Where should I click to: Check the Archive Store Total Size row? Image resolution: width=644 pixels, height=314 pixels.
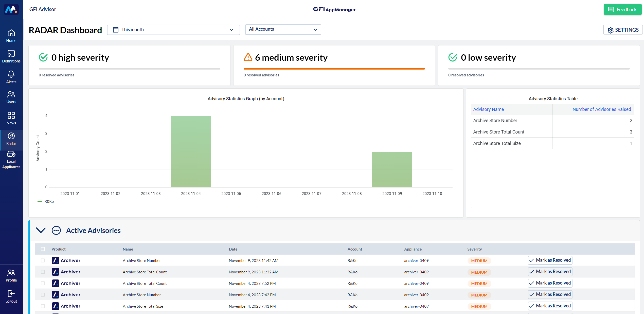point(43,306)
